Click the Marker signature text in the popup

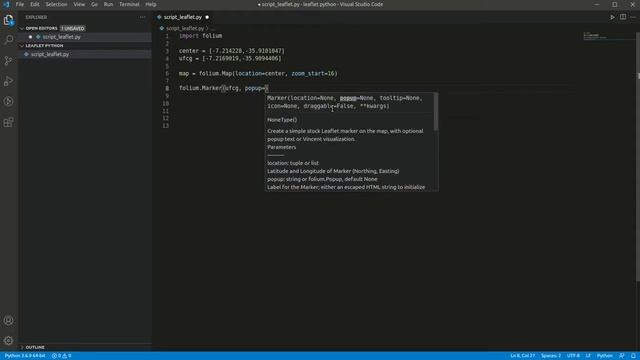coord(344,102)
